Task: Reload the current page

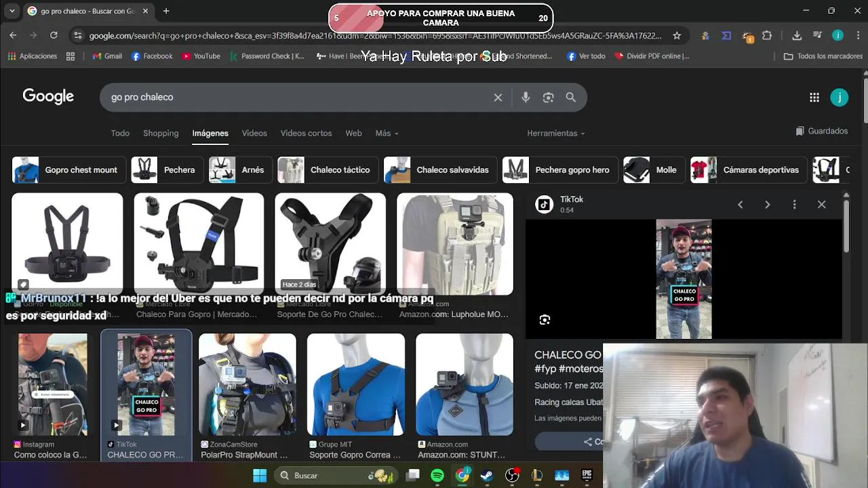Action: coord(54,35)
